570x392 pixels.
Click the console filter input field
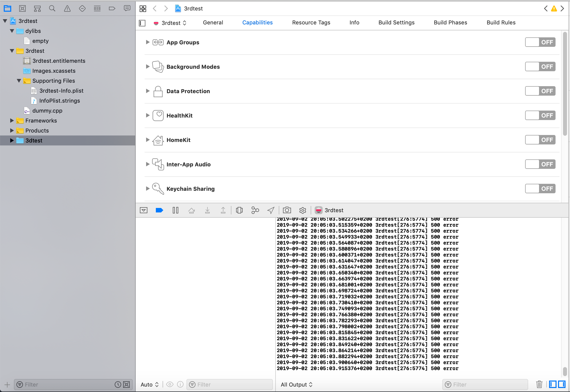tap(485, 384)
